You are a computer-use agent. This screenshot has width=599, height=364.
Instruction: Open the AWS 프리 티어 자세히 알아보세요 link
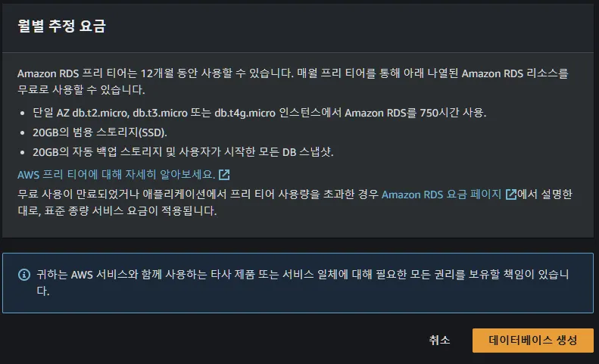point(117,175)
